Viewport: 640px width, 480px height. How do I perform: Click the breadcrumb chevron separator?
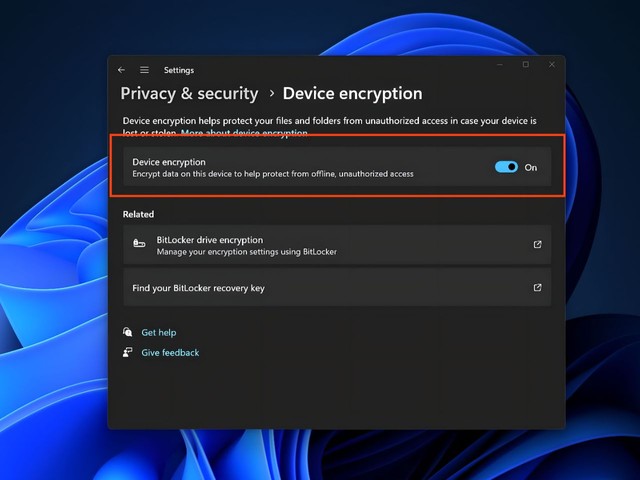271,94
